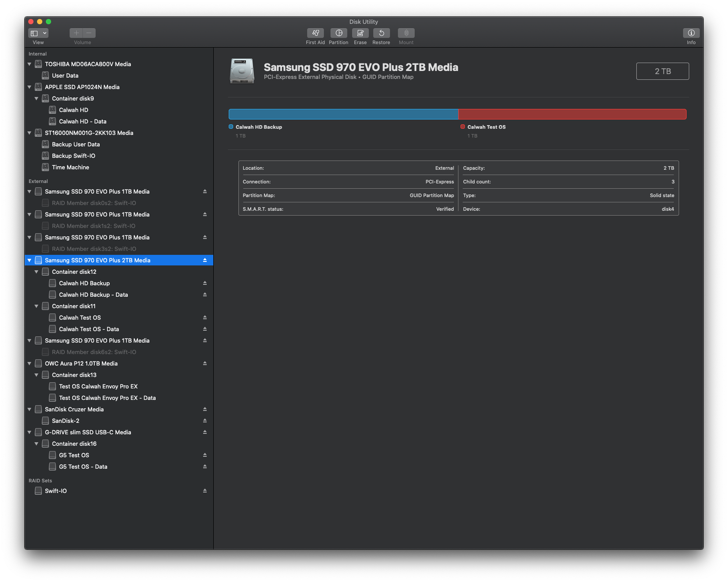
Task: Eject the SanDisk-2 volume
Action: (205, 421)
